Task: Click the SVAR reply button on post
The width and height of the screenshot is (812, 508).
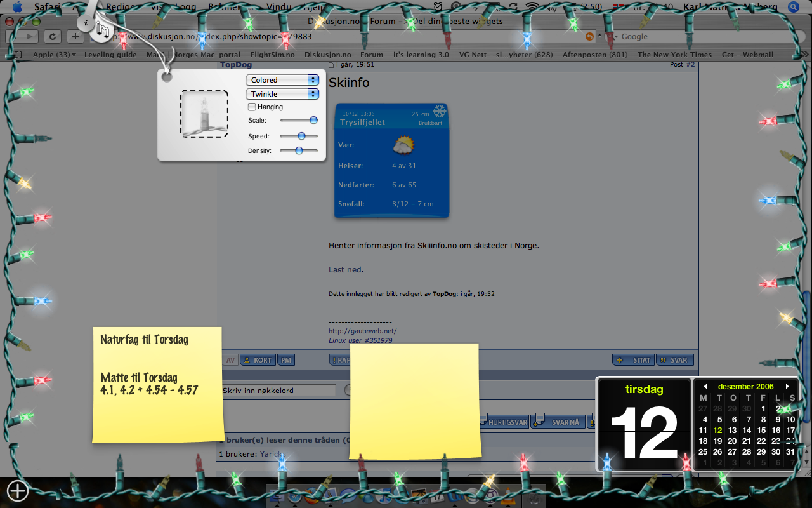Action: 674,360
